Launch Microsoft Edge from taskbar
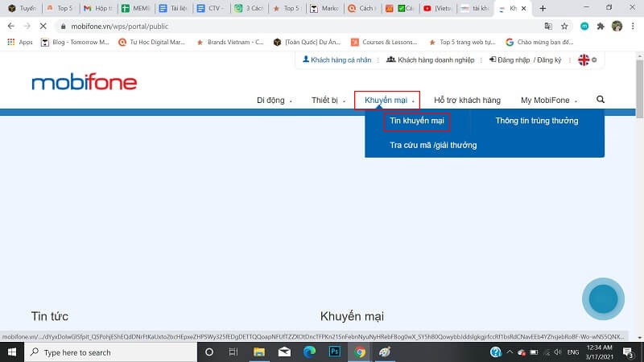 click(309, 352)
